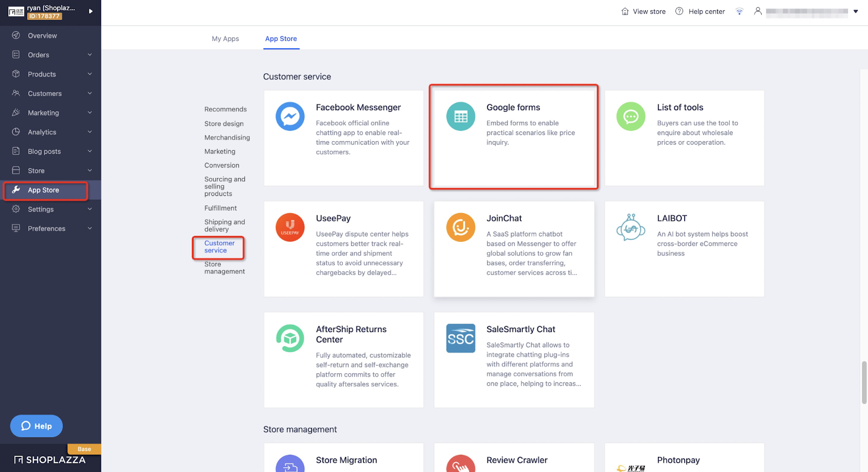
Task: Click the LAIBOT robot icon
Action: 631,227
